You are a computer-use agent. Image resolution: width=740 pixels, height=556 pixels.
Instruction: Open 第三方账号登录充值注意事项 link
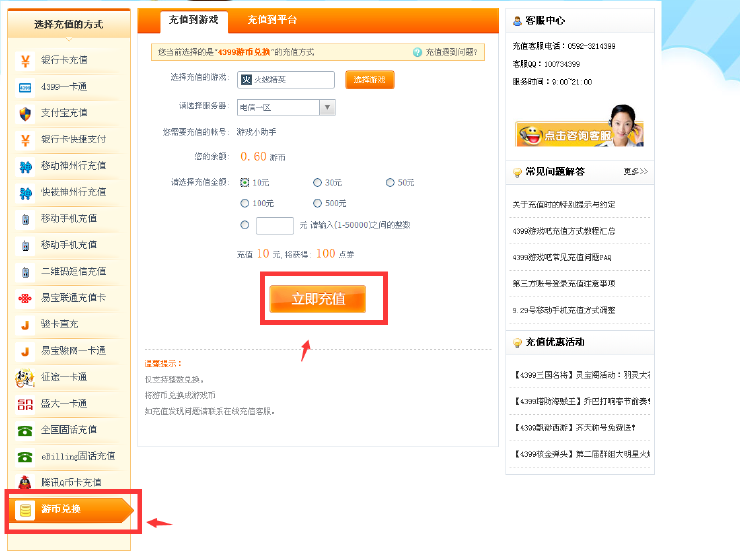tap(564, 284)
